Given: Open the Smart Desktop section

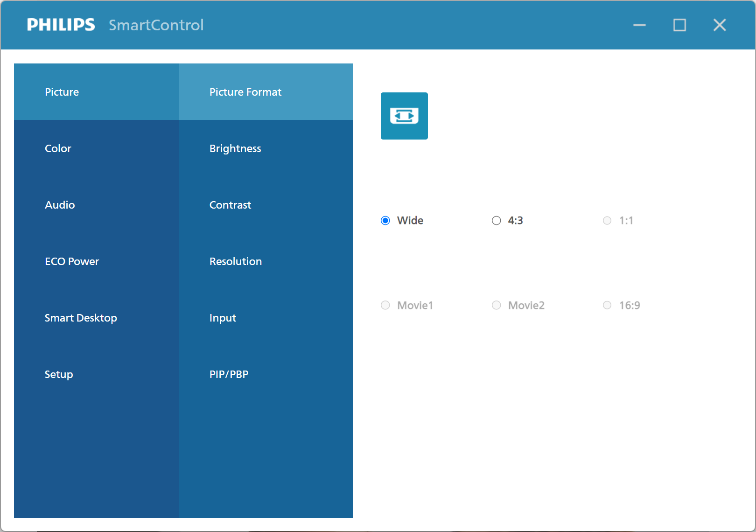Looking at the screenshot, I should (96, 318).
